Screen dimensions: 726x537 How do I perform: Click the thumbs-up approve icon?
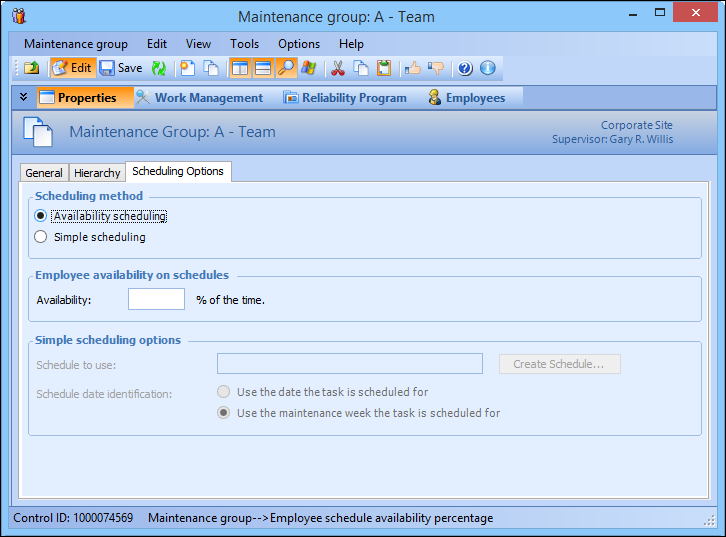point(413,68)
